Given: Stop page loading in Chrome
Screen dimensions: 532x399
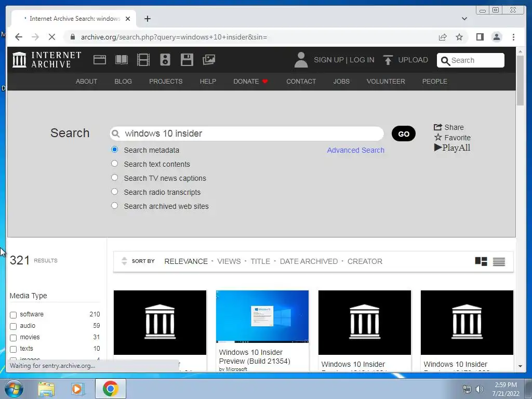Looking at the screenshot, I should click(x=52, y=37).
